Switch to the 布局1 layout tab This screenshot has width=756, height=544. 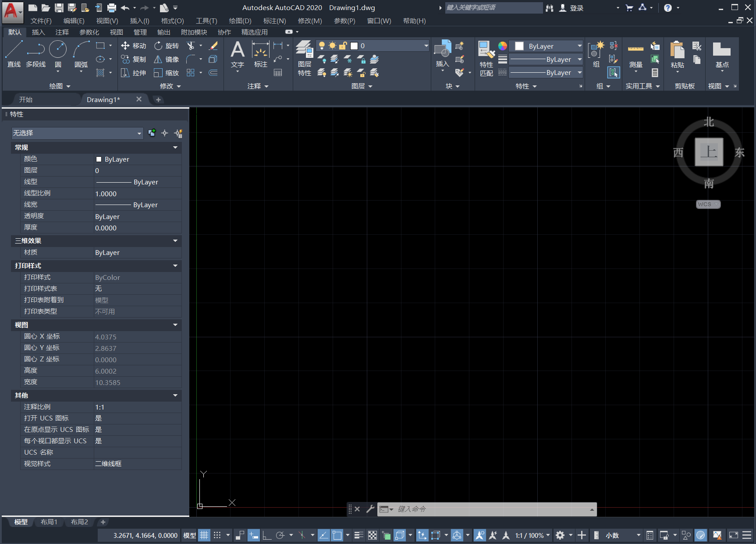pos(49,522)
